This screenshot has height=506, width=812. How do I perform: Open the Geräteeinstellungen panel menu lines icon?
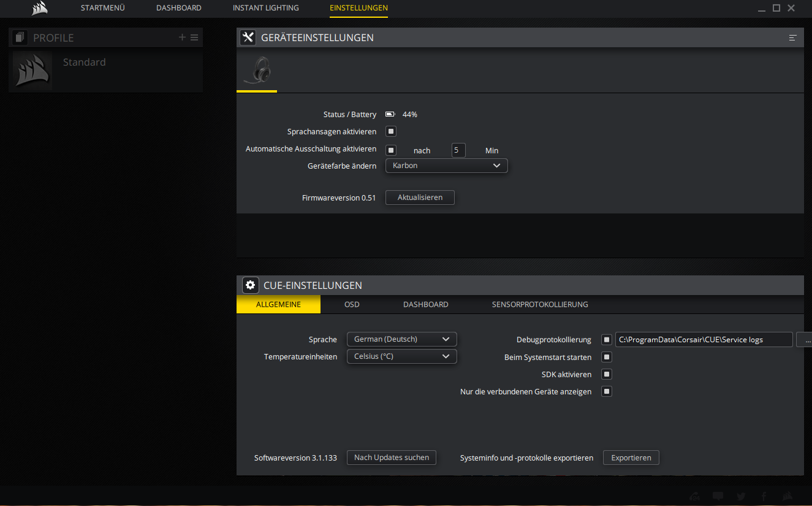(793, 38)
